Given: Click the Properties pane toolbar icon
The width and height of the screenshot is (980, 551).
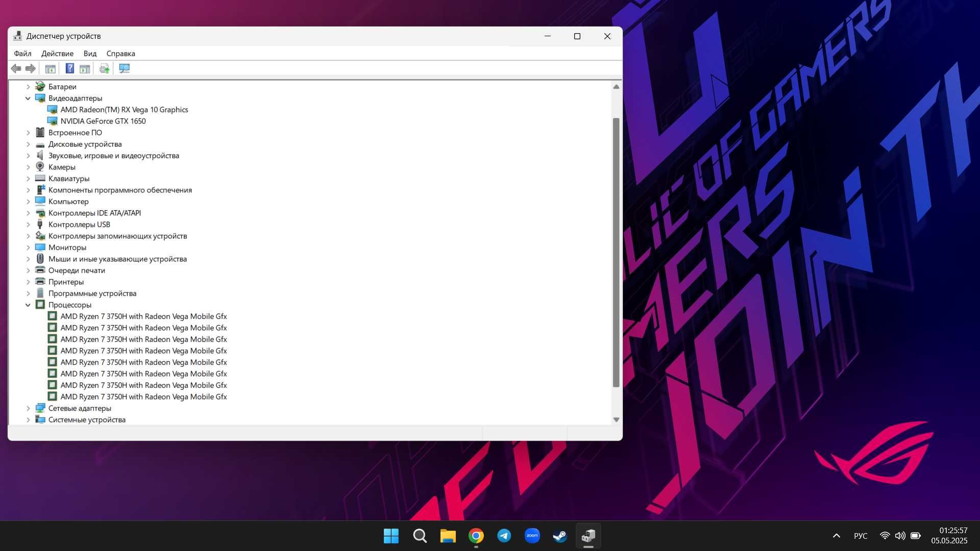Looking at the screenshot, I should (85, 68).
